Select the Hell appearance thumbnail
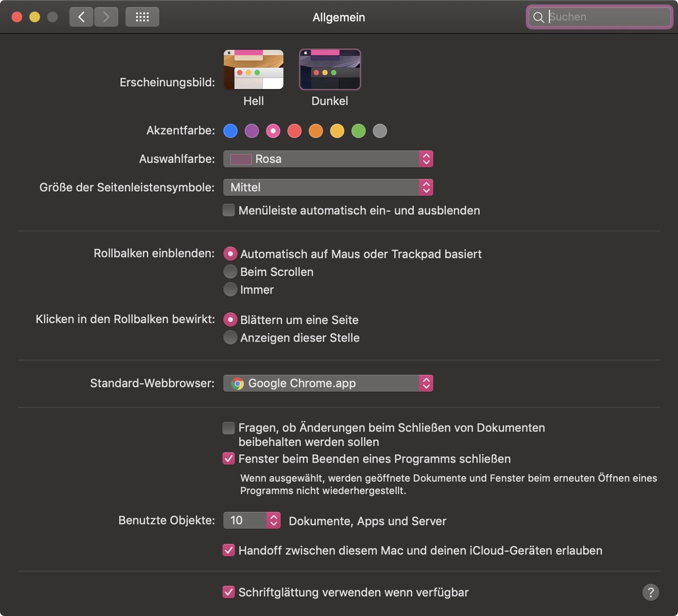 coord(254,70)
